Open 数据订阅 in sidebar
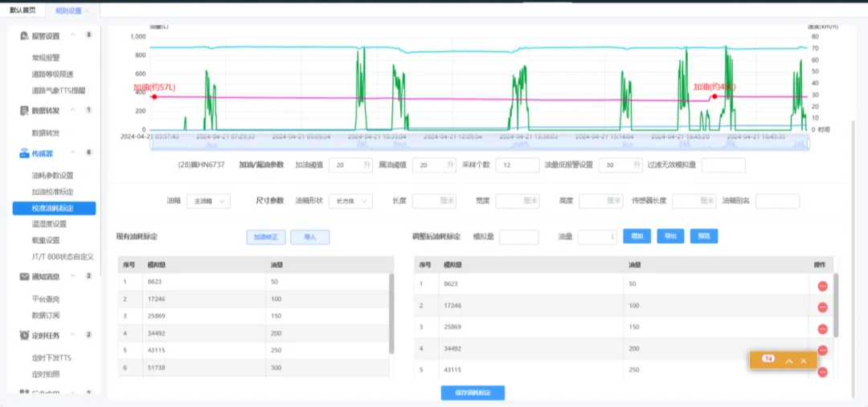 coord(46,315)
